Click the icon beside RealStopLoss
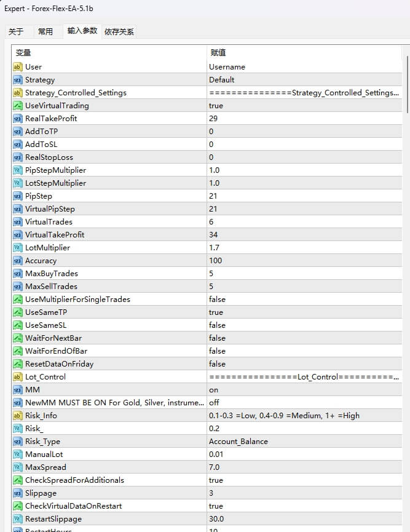The image size is (410, 532). tap(18, 157)
